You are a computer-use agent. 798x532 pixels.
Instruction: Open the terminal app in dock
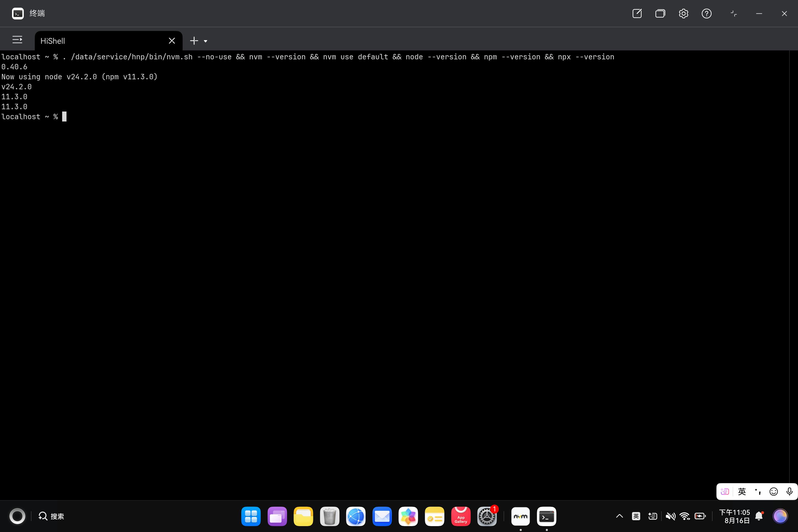(546, 516)
